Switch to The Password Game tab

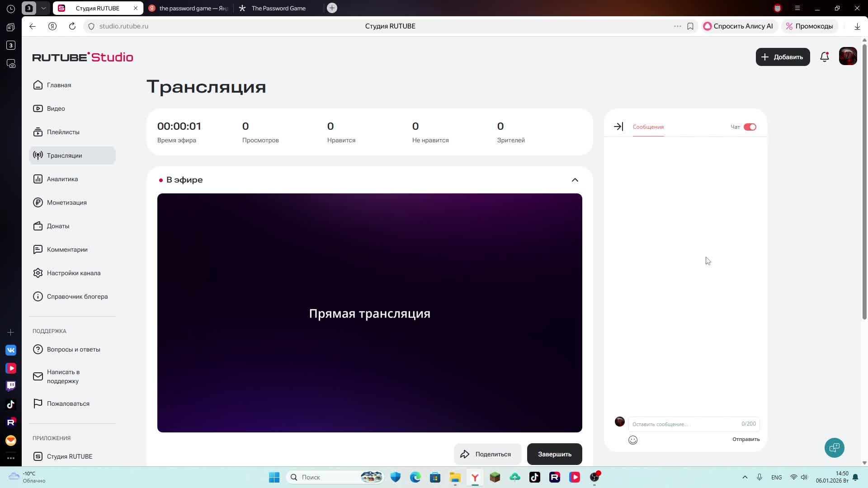tap(278, 8)
